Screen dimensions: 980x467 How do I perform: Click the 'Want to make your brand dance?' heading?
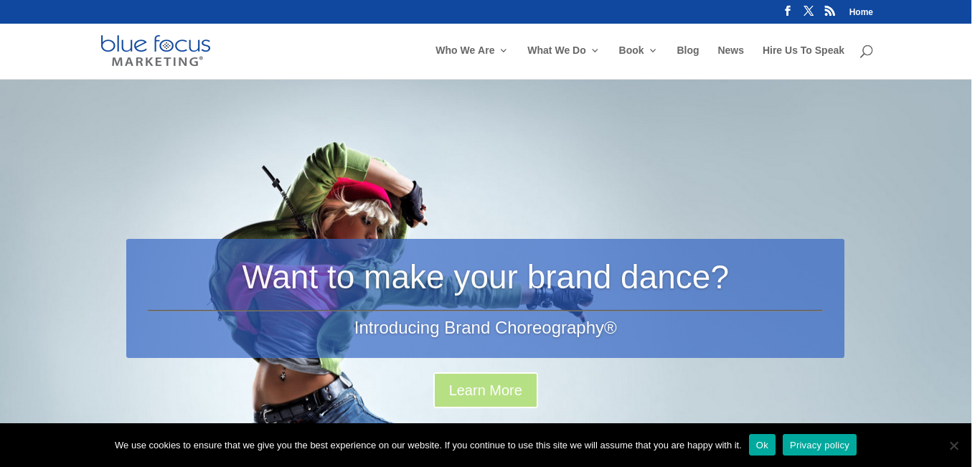click(x=486, y=277)
